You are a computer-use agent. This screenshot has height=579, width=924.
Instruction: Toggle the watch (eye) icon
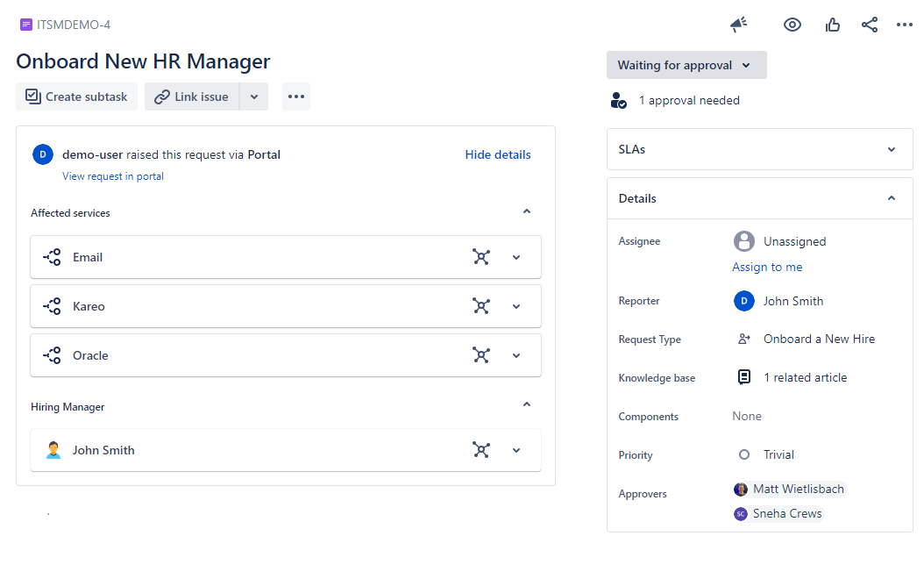click(x=792, y=25)
